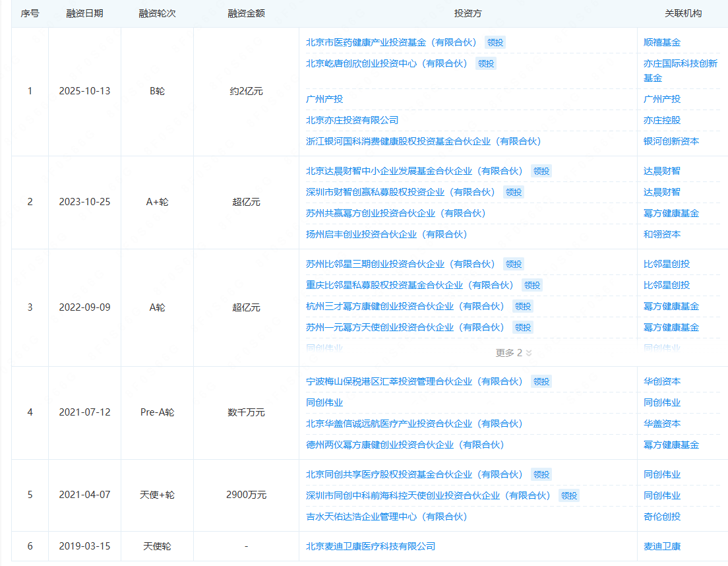Click 奇伦创投 related institution link

coord(661,517)
